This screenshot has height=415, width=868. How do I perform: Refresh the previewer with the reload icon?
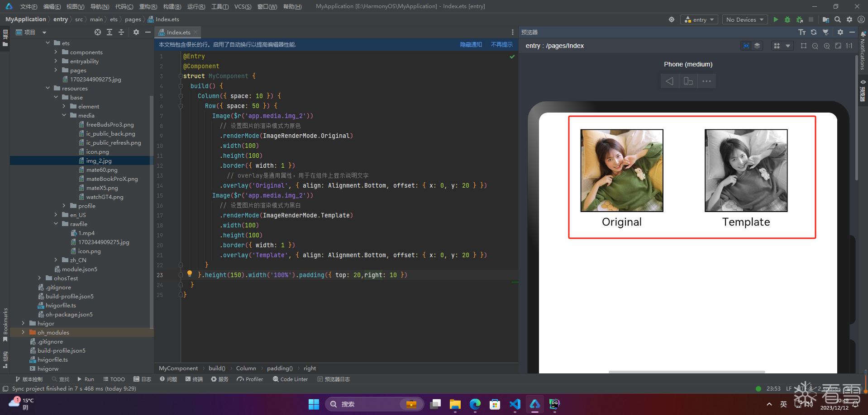814,32
